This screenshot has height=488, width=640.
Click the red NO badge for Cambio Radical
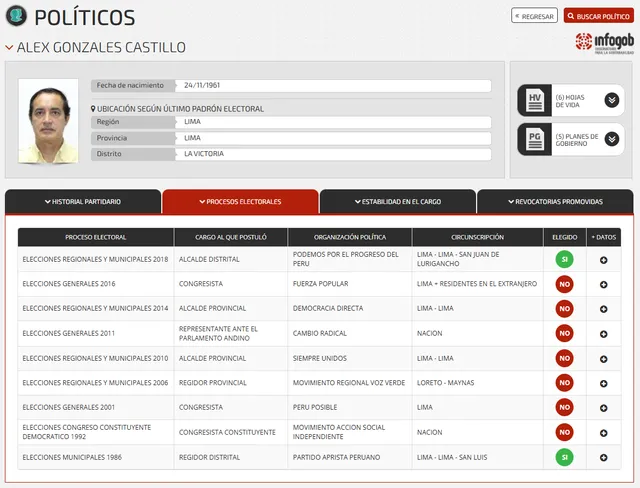click(x=564, y=333)
